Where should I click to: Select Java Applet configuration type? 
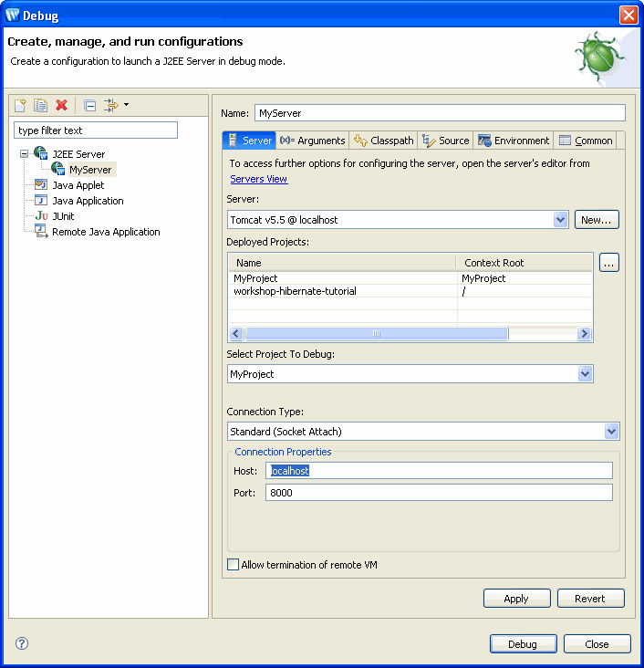tap(78, 185)
